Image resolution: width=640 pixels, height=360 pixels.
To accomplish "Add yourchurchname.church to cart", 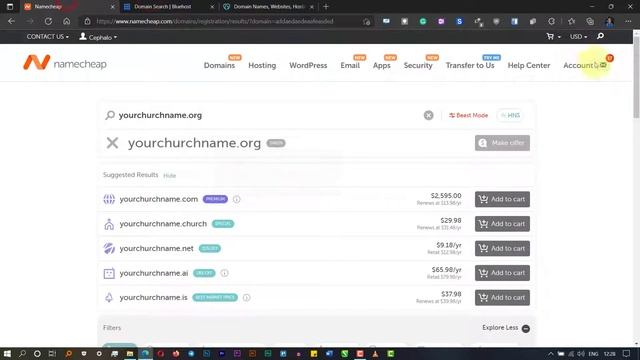I will click(502, 224).
